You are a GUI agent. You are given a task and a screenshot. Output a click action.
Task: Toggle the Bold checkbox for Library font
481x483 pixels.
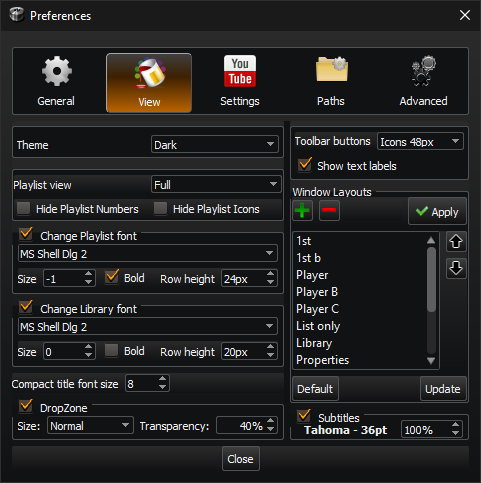(x=111, y=351)
